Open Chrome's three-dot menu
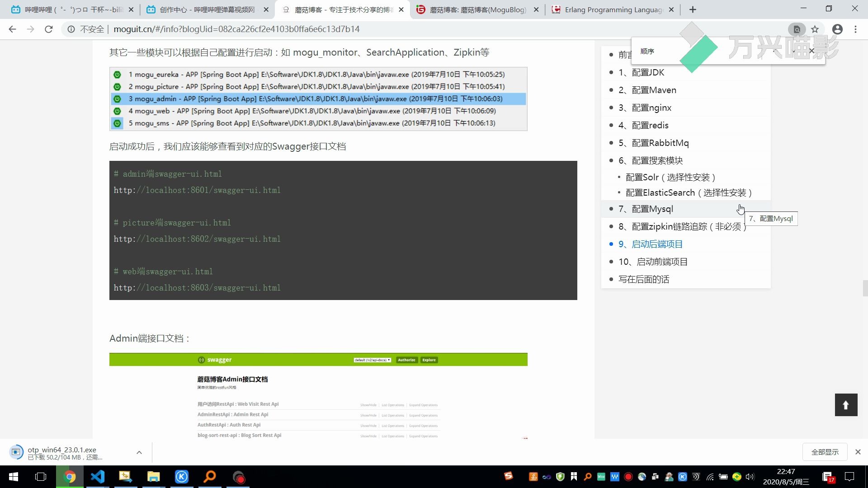This screenshot has width=868, height=488. tap(855, 29)
